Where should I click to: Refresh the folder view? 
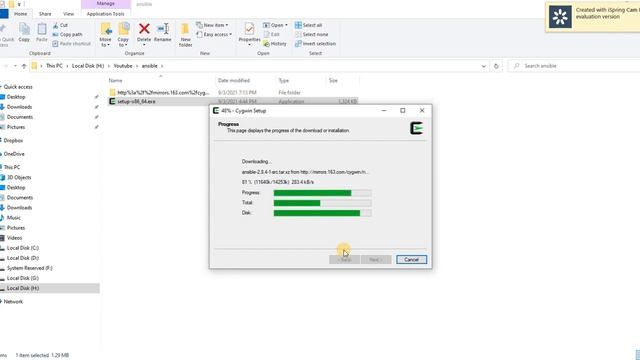[x=496, y=66]
